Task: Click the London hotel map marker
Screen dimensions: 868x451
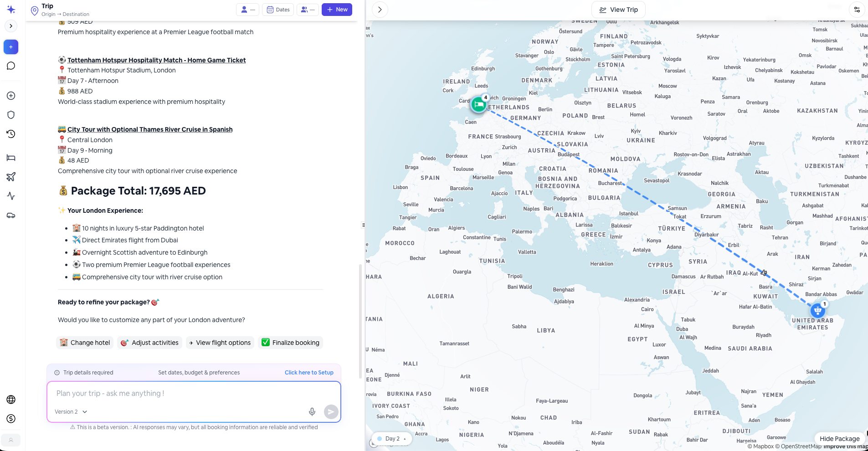Action: (x=479, y=104)
